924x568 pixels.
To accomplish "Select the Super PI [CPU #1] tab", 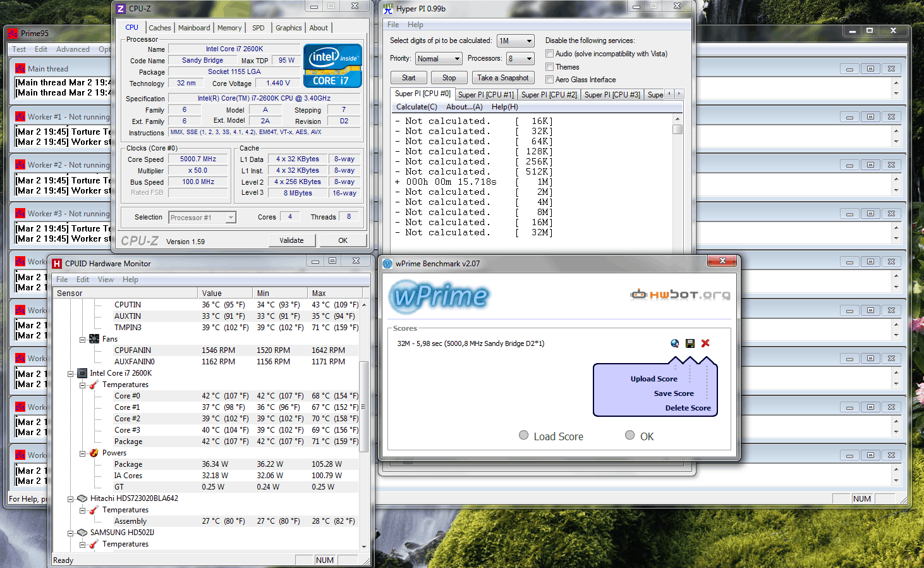I will coord(486,95).
